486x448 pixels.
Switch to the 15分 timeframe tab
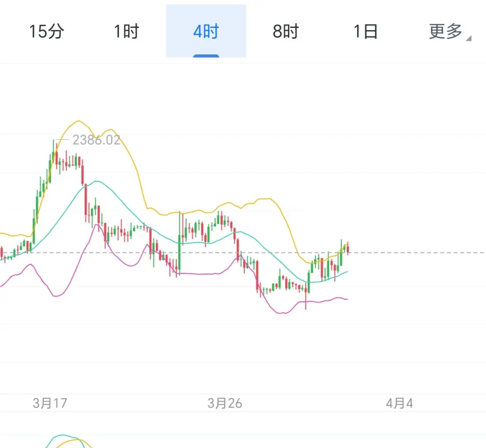(x=46, y=32)
